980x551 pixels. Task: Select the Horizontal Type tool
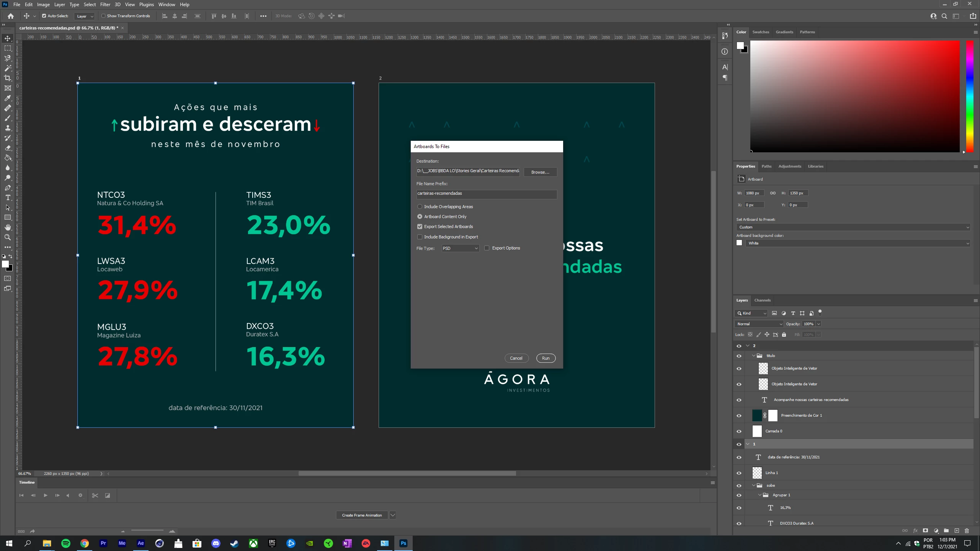[x=8, y=197]
